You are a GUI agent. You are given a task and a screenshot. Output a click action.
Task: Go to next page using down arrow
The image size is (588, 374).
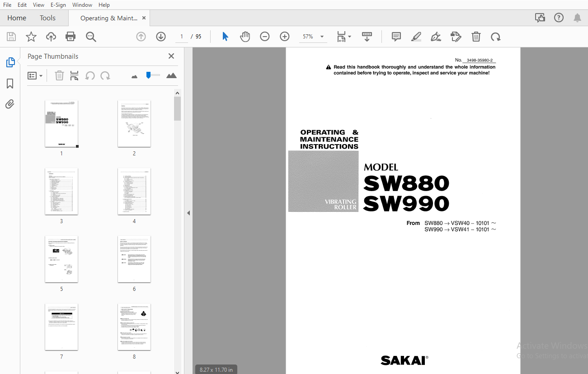[x=161, y=37]
